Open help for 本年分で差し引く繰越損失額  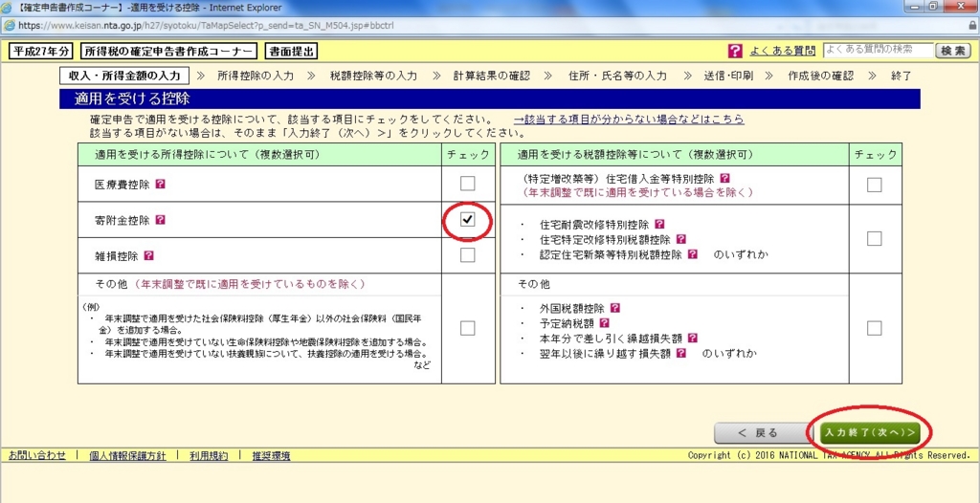point(693,338)
